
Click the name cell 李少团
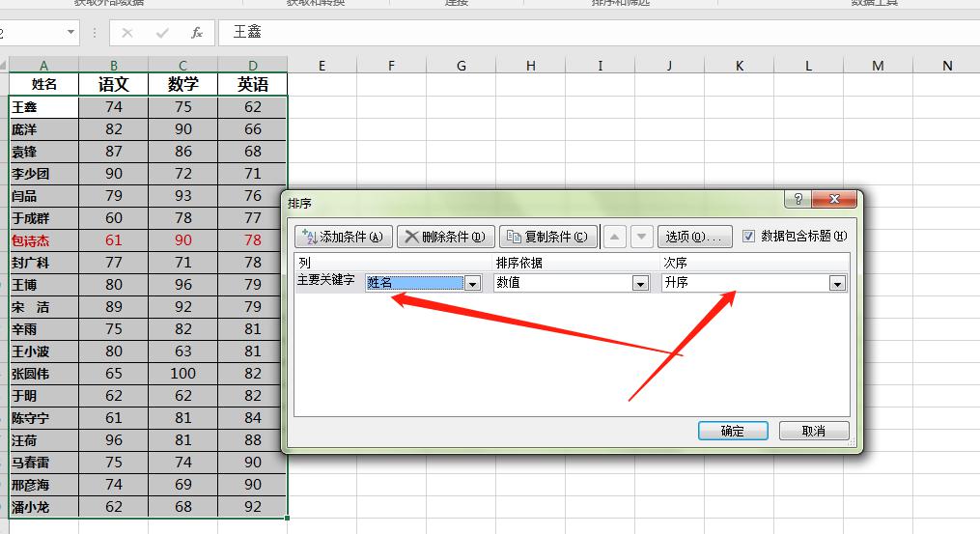click(43, 174)
